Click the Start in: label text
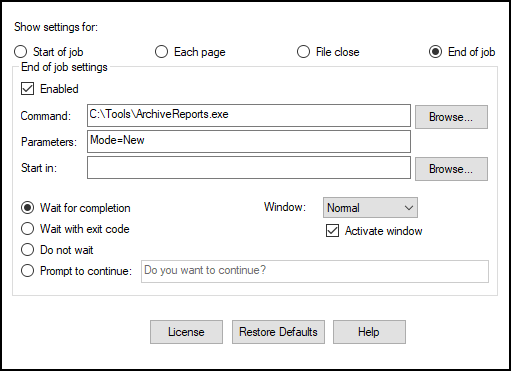This screenshot has height=371, width=511. 39,168
